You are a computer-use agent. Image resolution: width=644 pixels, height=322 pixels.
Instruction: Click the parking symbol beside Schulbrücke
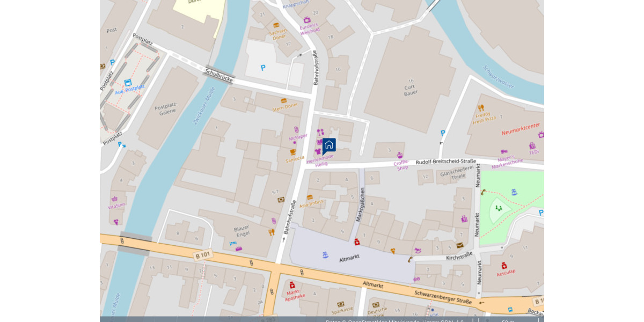[x=263, y=68]
